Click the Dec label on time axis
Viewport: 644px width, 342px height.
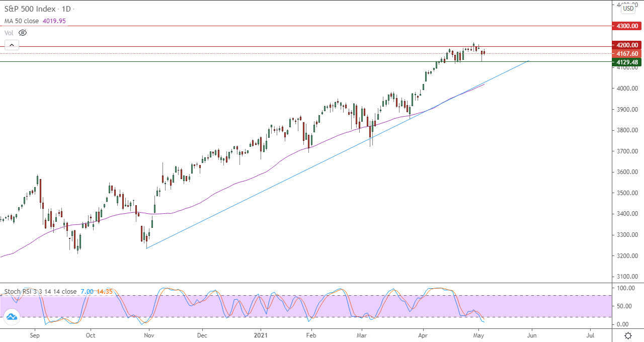[202, 334]
